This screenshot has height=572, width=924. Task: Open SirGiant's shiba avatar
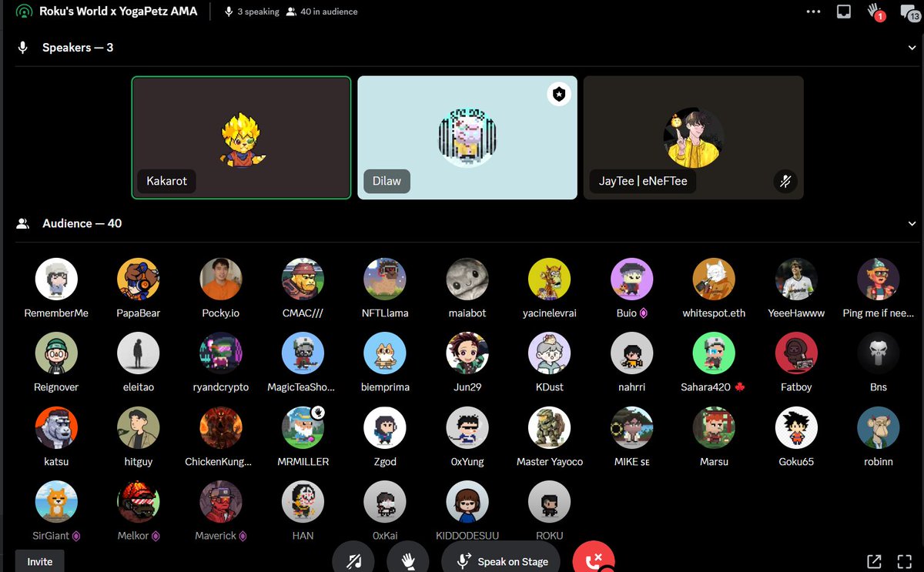point(56,502)
